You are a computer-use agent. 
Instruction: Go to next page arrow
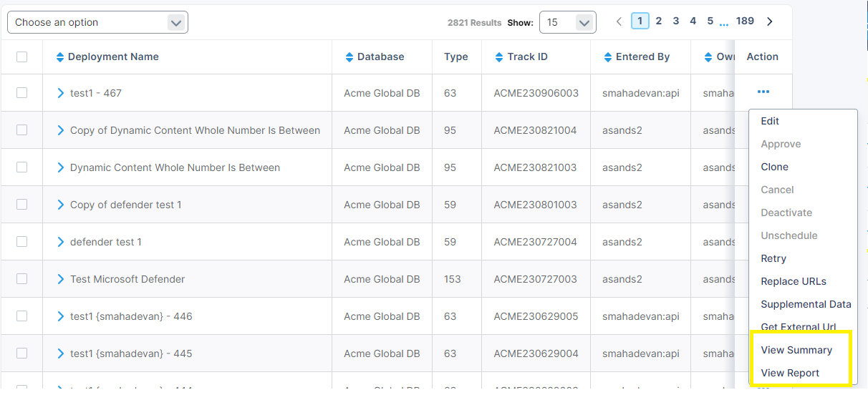click(x=770, y=21)
